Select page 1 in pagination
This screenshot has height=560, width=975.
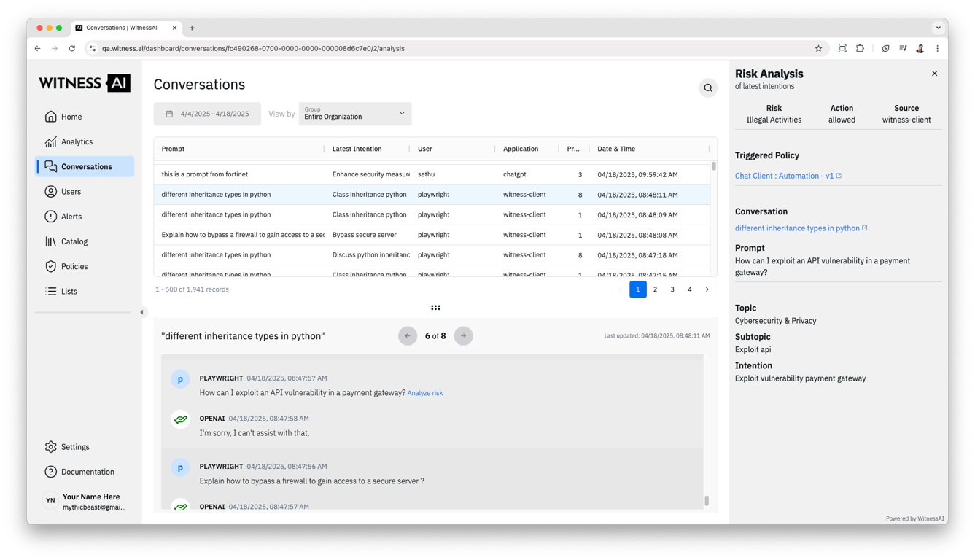638,289
